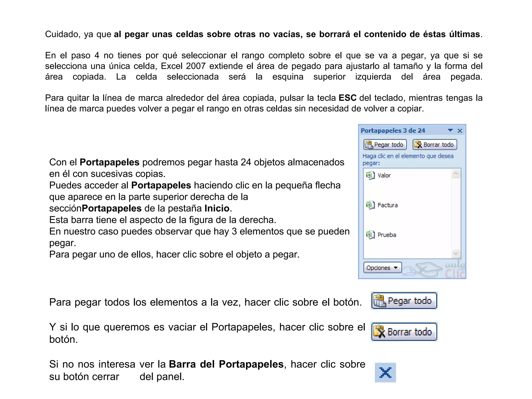The width and height of the screenshot is (532, 399).
Task: Click the large standalone Borrar todo button text
Action: tap(409, 332)
